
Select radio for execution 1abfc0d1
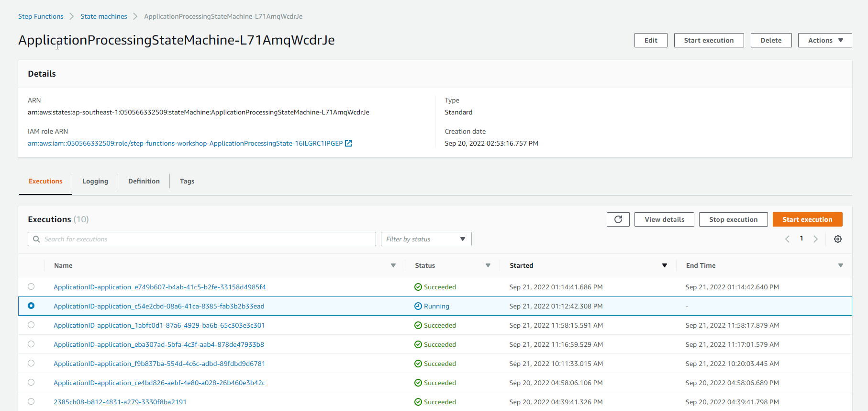point(31,325)
